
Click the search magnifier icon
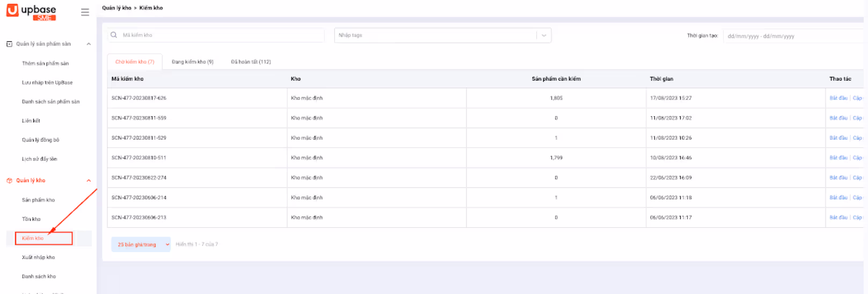pos(114,35)
